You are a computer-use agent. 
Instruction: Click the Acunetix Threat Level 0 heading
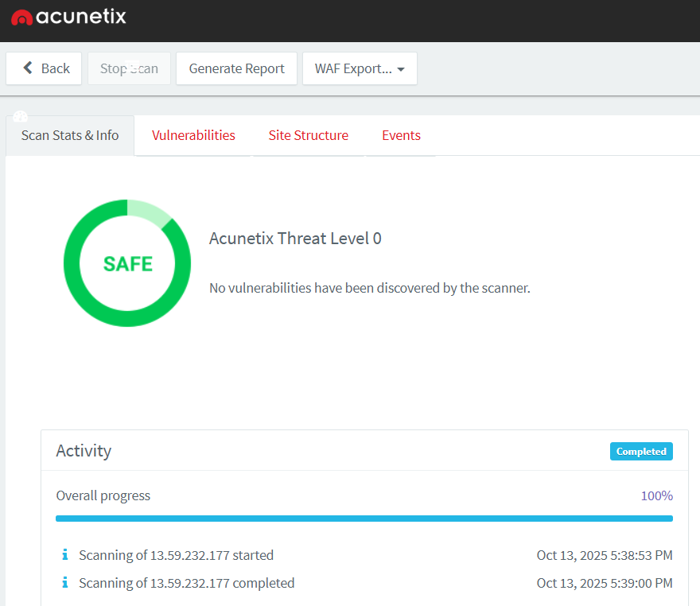pos(295,239)
